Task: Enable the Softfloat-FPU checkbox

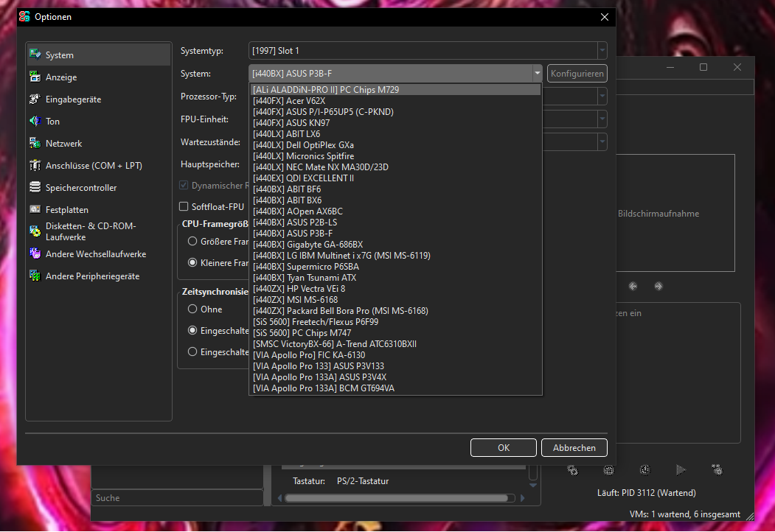Action: (x=183, y=206)
